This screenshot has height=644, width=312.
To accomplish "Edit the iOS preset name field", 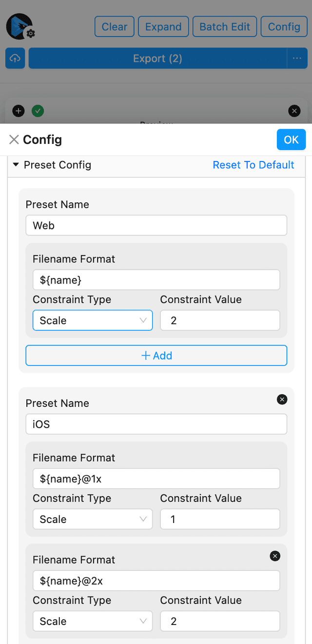I will [x=156, y=424].
